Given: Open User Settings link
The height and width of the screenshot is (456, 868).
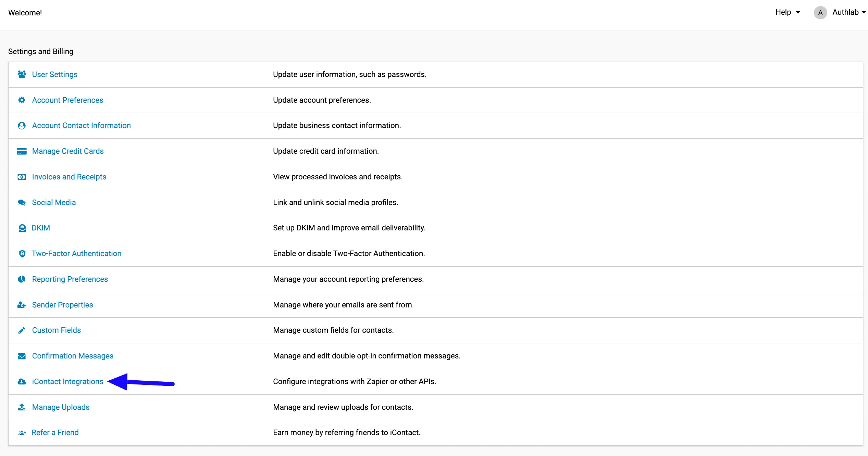Looking at the screenshot, I should point(55,74).
